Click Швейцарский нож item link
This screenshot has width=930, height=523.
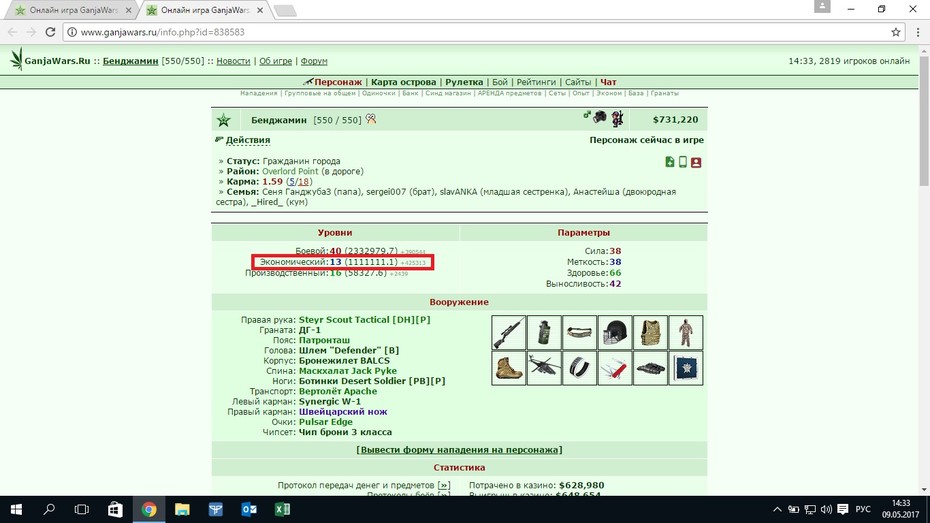coord(343,412)
